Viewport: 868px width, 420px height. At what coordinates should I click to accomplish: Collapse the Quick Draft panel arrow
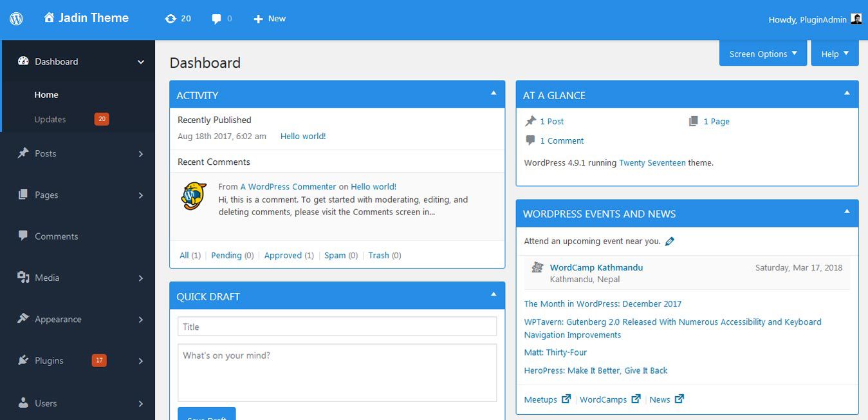click(x=494, y=294)
